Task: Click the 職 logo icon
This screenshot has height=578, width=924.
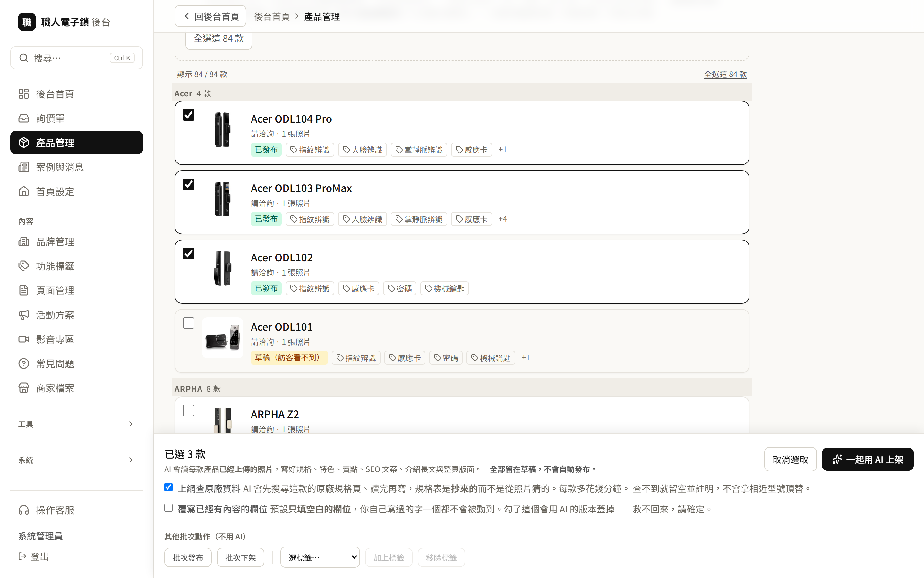Action: coord(27,22)
